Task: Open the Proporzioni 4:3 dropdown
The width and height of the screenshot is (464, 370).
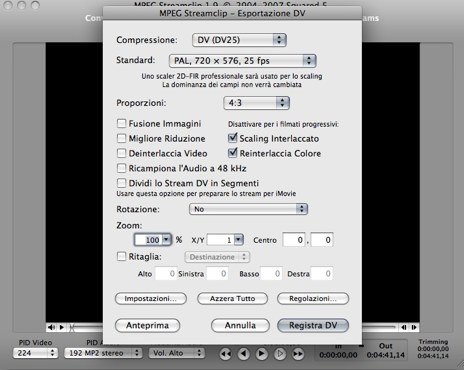Action: (x=256, y=103)
